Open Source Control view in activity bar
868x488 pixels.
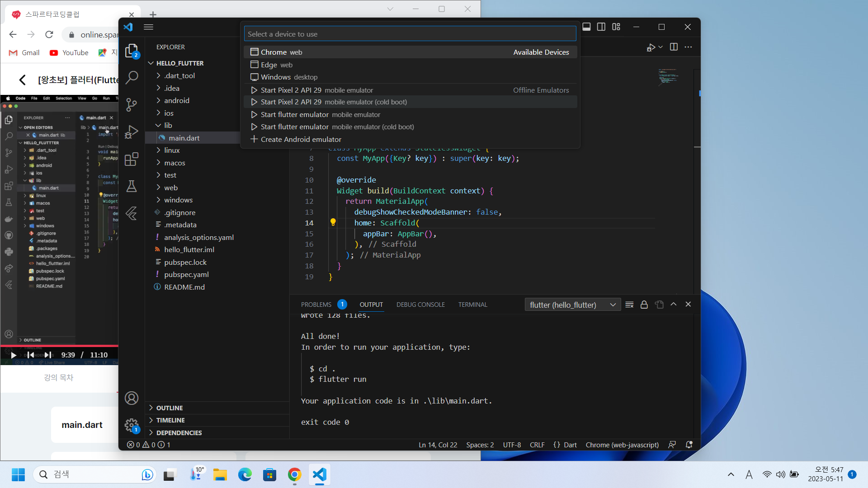click(132, 105)
